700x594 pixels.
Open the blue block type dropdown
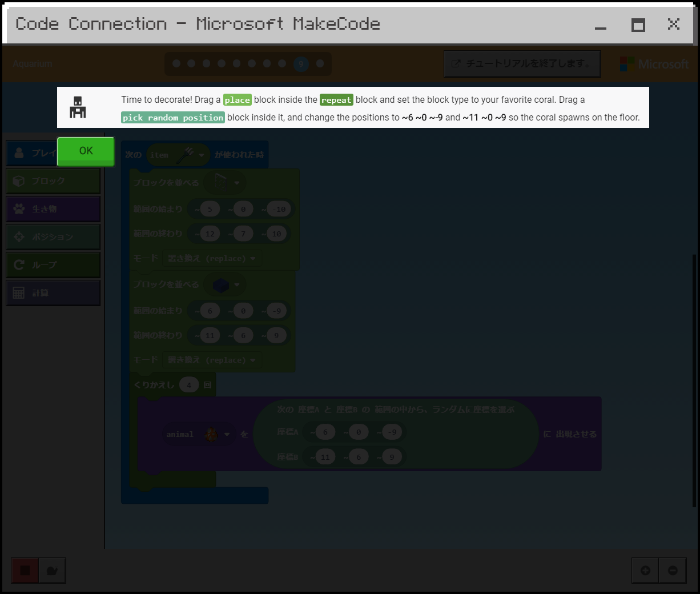click(x=227, y=284)
